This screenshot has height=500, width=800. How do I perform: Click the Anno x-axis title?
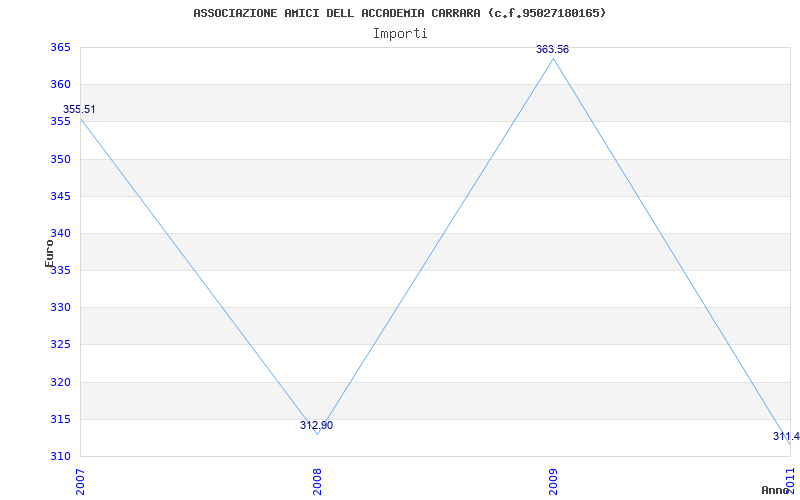click(775, 490)
